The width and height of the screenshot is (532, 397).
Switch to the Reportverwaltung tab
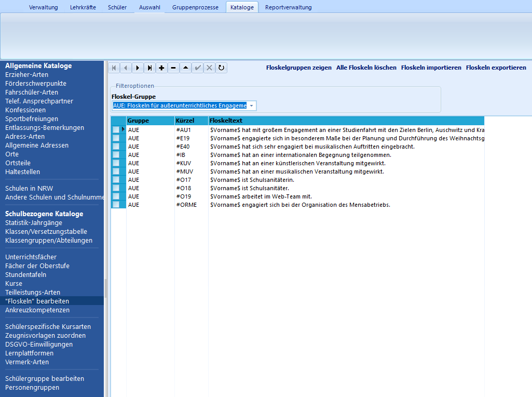coord(289,7)
